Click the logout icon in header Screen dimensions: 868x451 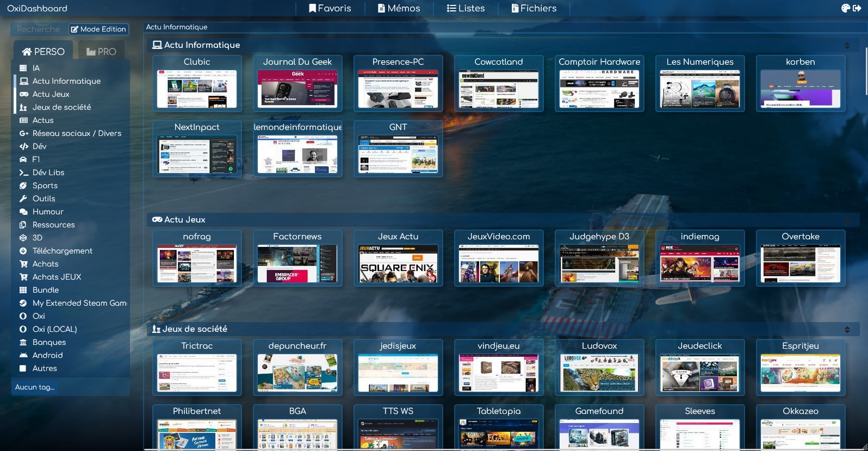tap(857, 8)
